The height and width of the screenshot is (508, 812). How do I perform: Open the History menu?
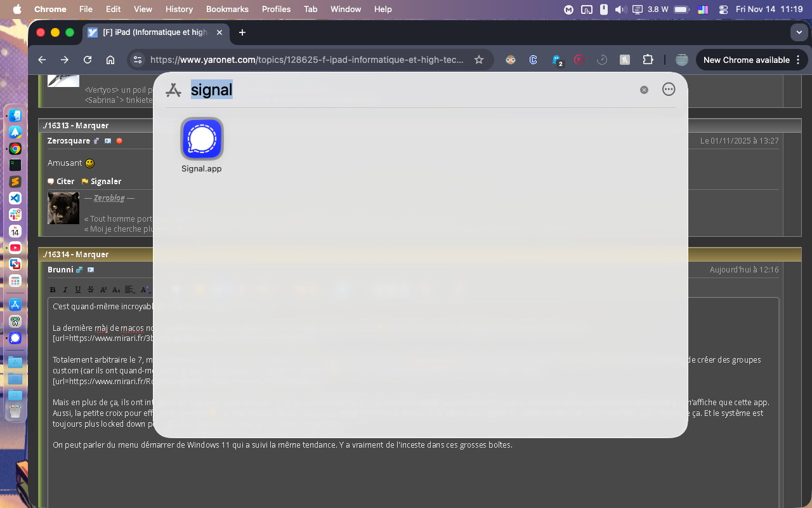pos(179,9)
